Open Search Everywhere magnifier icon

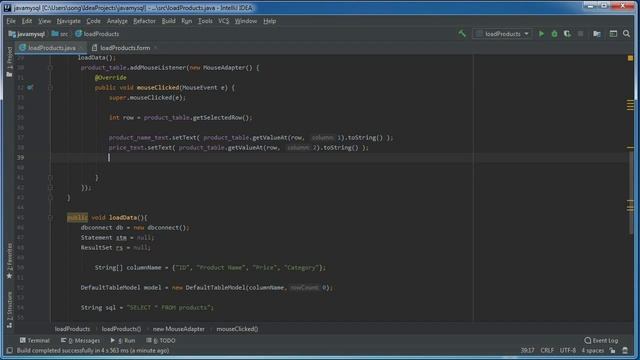point(627,34)
